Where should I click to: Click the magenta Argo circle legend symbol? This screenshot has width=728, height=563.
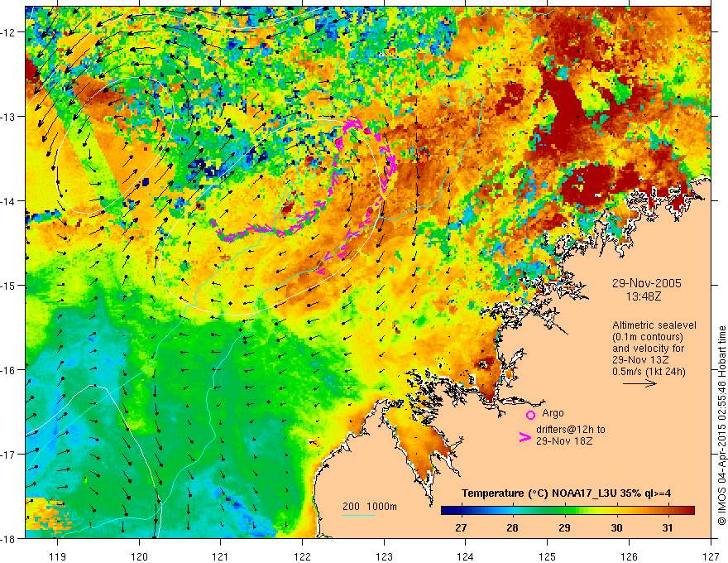pyautogui.click(x=530, y=415)
